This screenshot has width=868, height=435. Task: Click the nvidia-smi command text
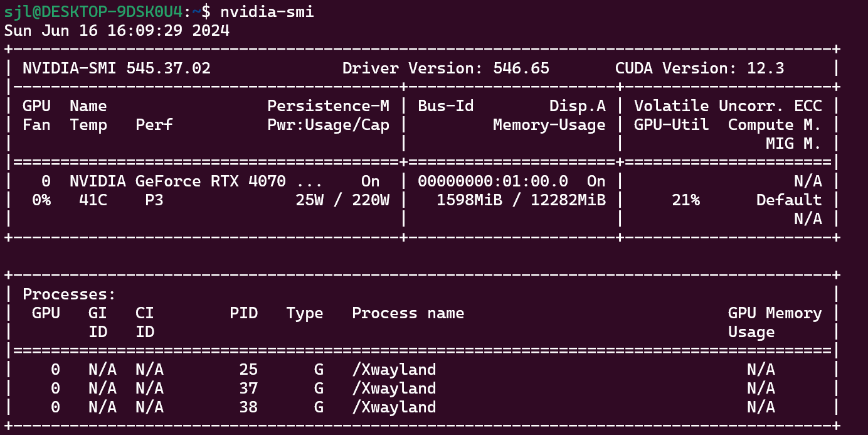coord(267,11)
